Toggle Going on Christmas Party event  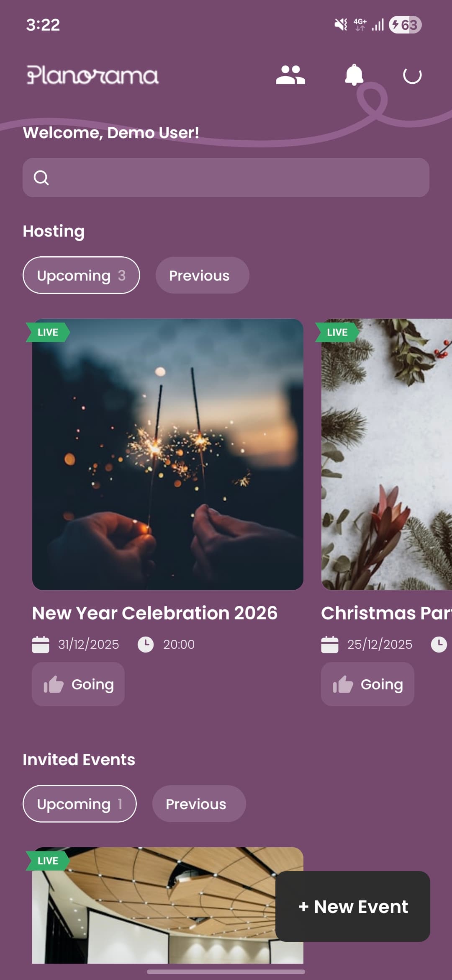[367, 684]
